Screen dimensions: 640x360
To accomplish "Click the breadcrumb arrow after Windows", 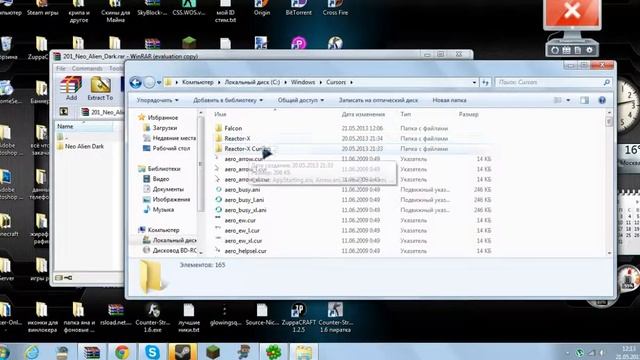I will 320,82.
